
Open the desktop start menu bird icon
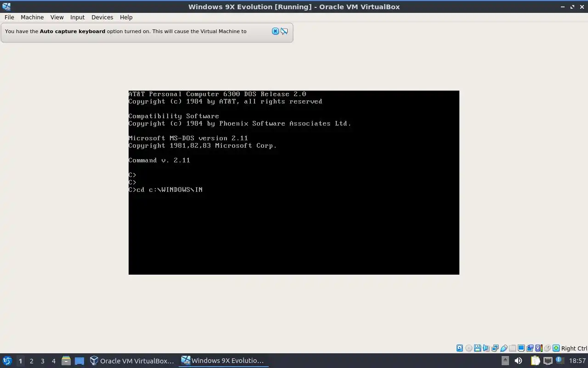point(7,361)
